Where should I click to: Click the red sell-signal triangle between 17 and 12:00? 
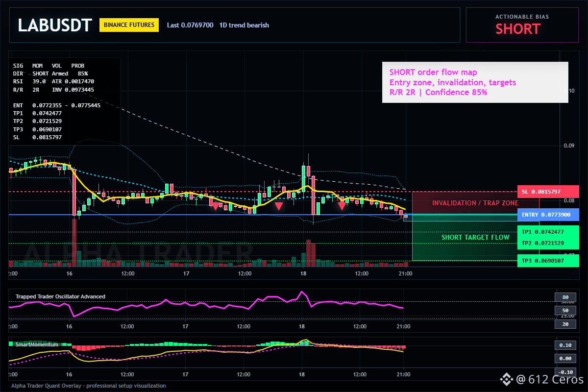(x=215, y=206)
